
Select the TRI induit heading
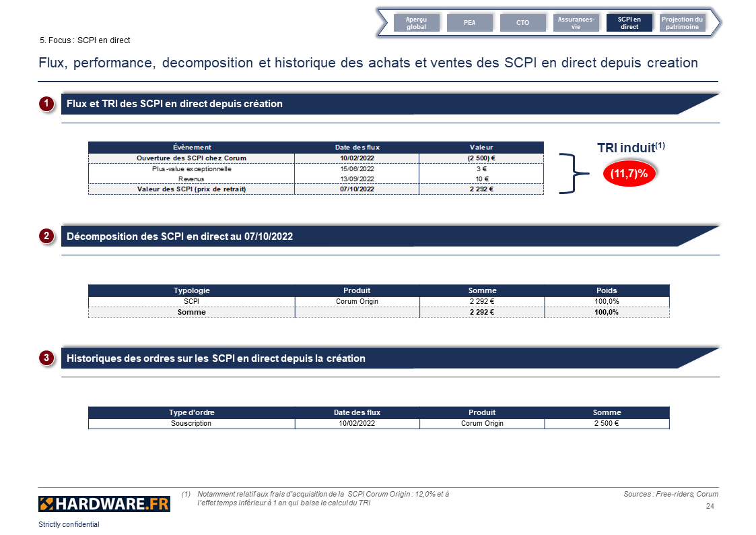click(x=631, y=148)
